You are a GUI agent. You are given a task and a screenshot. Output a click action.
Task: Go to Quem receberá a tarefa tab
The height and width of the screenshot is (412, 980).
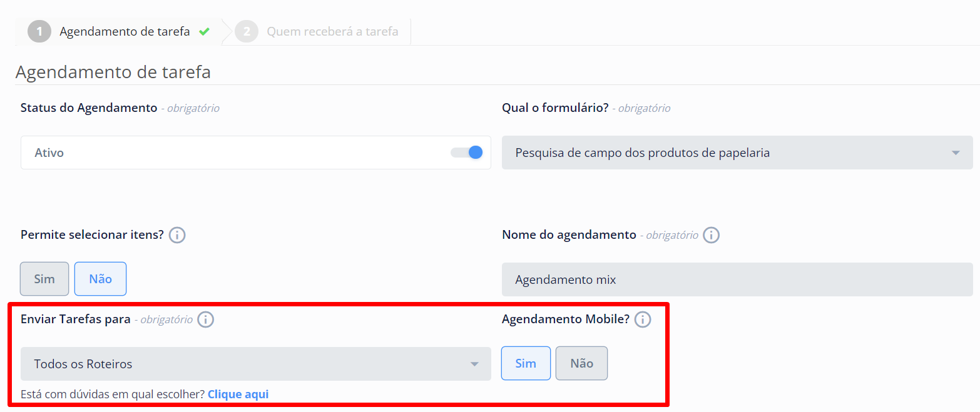coord(332,31)
